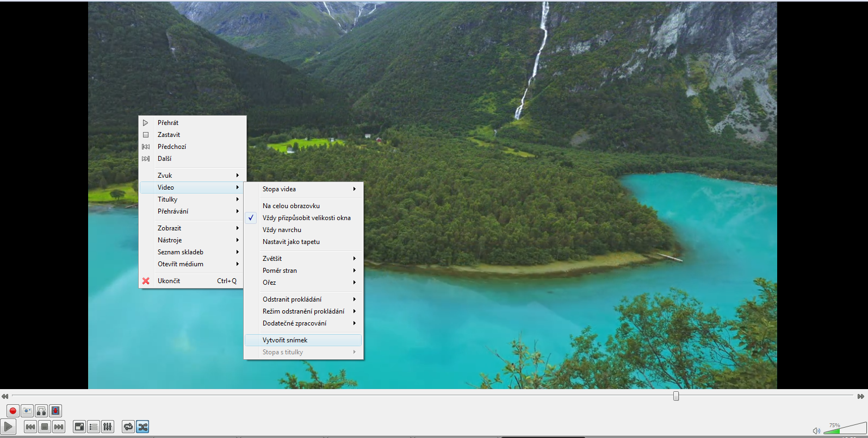Expand the 'Přehrávání' submenu
868x438 pixels.
click(191, 211)
